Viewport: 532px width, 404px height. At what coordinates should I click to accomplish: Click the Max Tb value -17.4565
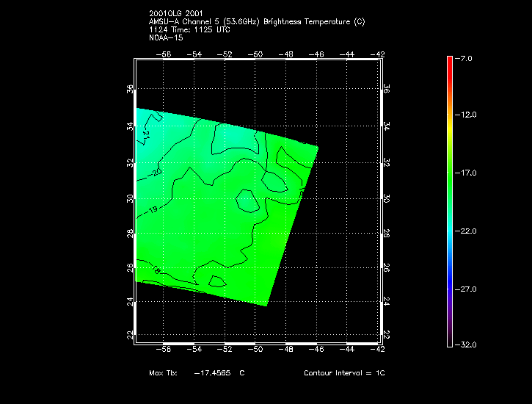tap(214, 373)
